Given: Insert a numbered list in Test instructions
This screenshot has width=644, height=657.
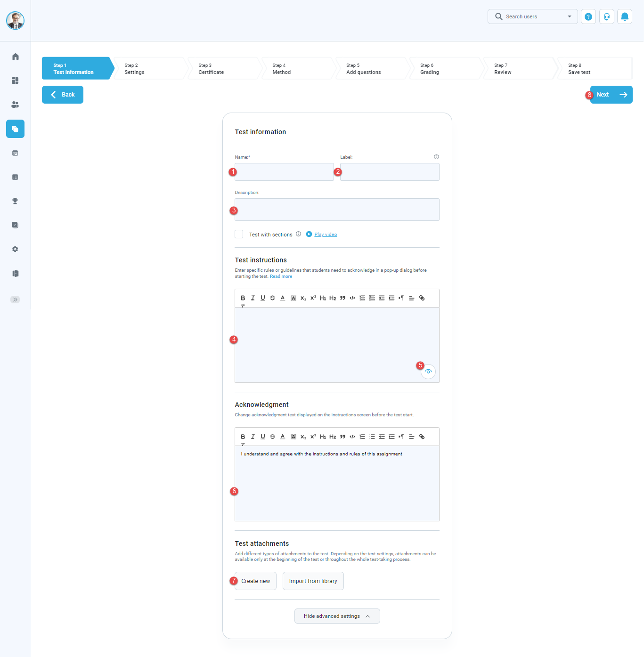Looking at the screenshot, I should tap(362, 298).
